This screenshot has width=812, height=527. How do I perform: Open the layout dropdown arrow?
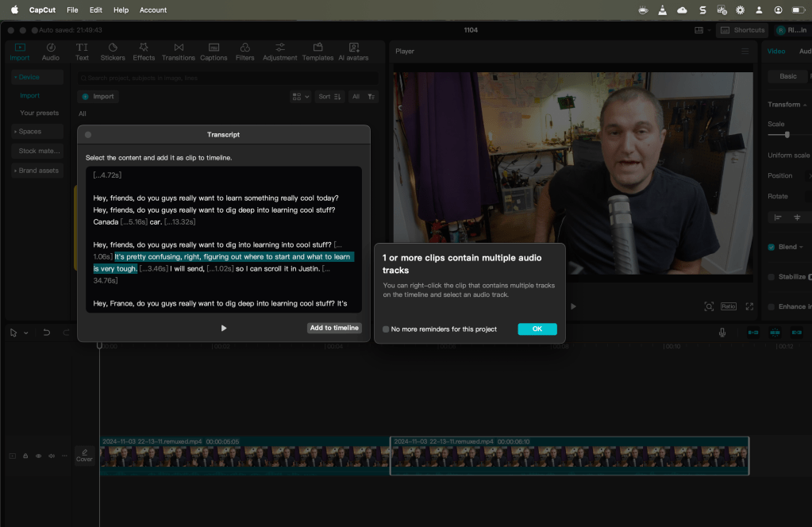coord(709,30)
